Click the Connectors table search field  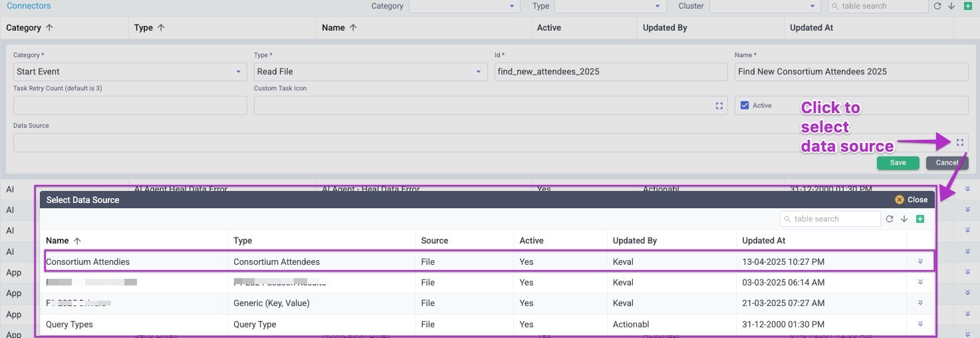pyautogui.click(x=878, y=6)
